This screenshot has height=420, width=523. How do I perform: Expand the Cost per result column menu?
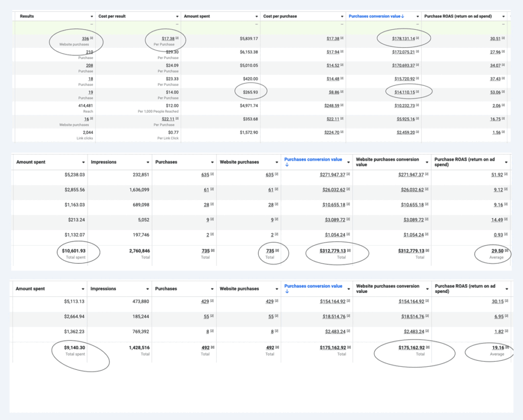(177, 16)
